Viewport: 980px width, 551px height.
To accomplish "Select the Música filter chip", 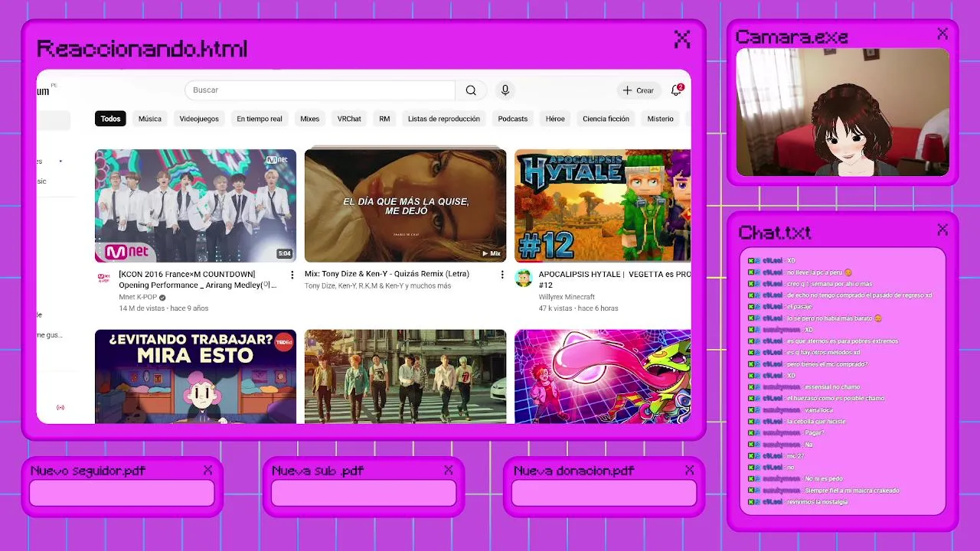I will (150, 119).
